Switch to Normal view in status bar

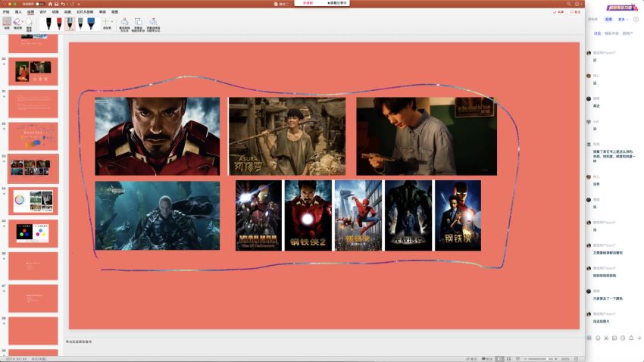pos(499,359)
